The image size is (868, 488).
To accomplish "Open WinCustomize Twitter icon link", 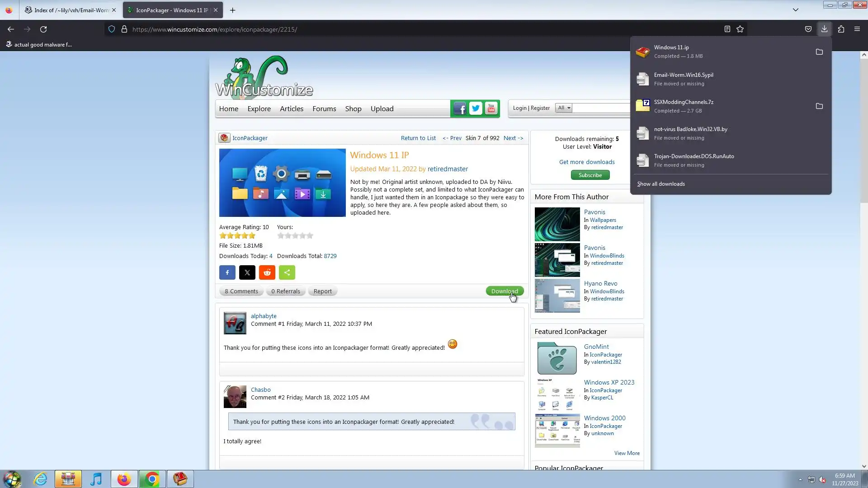I will pyautogui.click(x=475, y=108).
